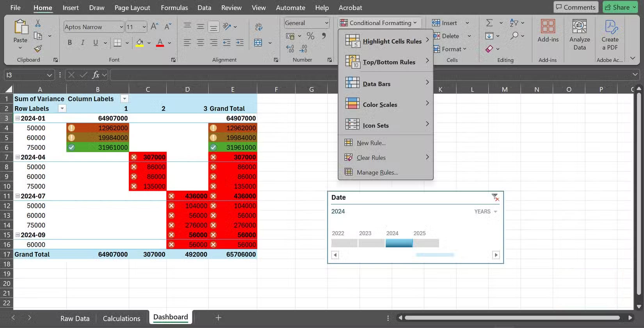Click the Bold formatting icon

pyautogui.click(x=70, y=43)
